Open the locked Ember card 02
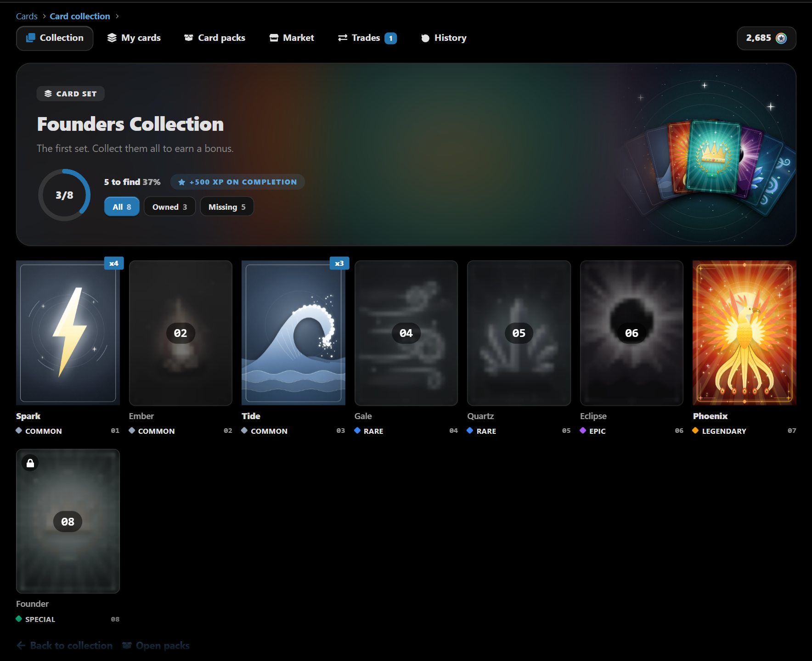 coord(180,333)
